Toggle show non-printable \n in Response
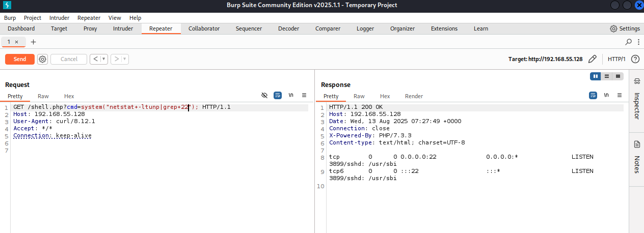The height and width of the screenshot is (233, 644). 607,95
